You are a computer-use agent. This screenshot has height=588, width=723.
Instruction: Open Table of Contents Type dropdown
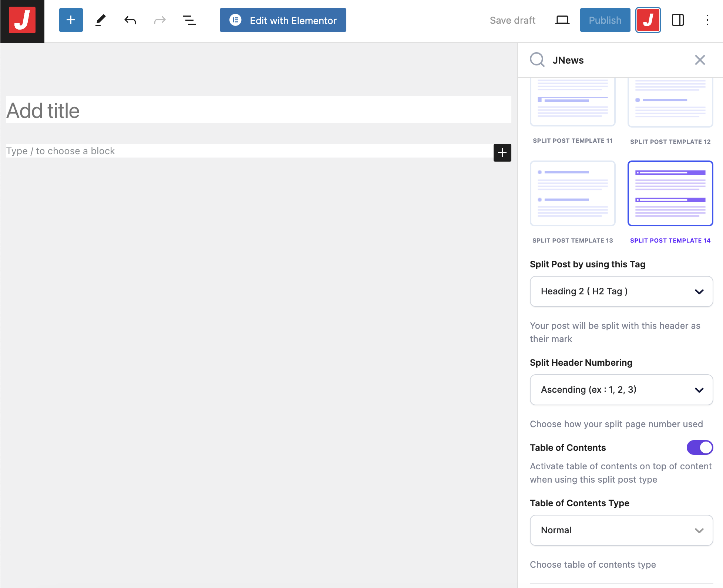point(621,530)
